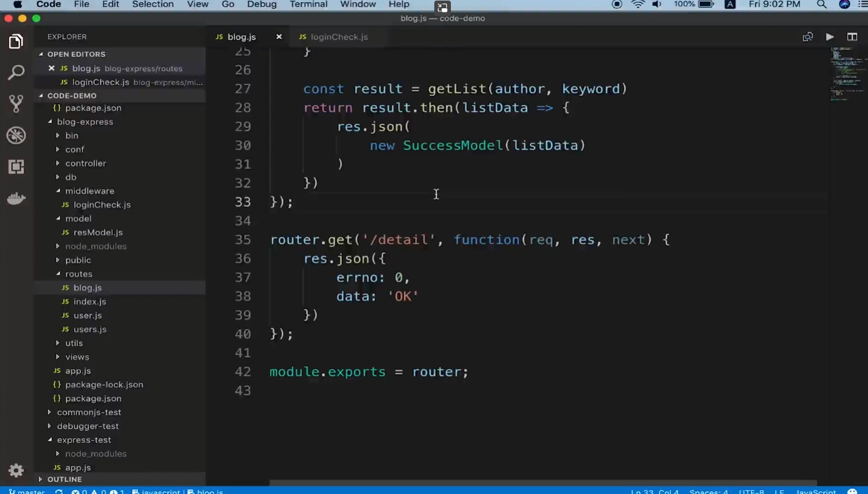This screenshot has height=494, width=868.
Task: Open the File menu
Action: [82, 5]
